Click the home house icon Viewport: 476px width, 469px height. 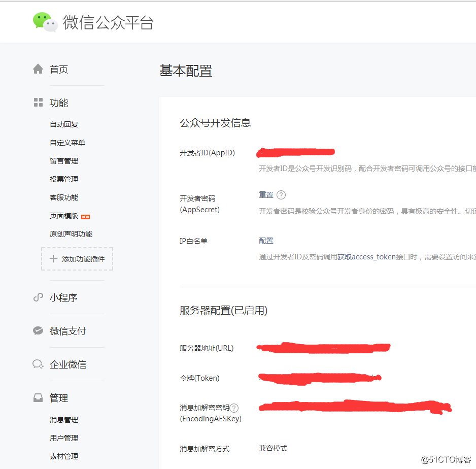pyautogui.click(x=38, y=69)
